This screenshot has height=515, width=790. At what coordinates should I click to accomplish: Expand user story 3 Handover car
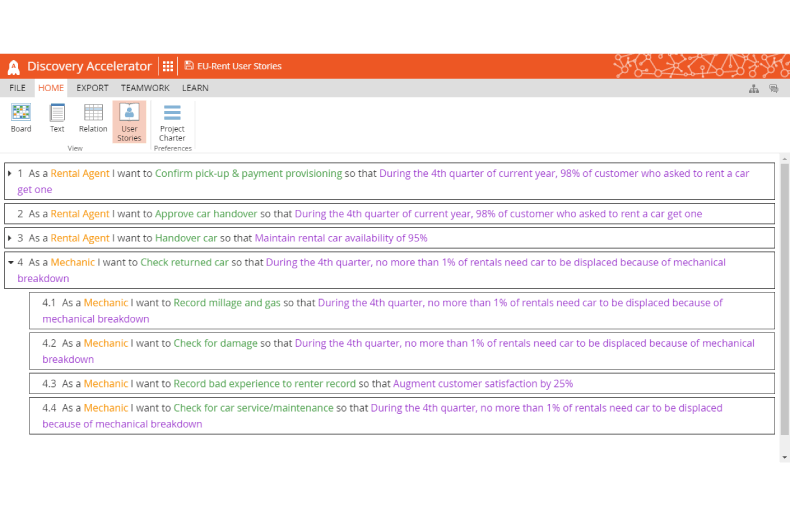[10, 238]
